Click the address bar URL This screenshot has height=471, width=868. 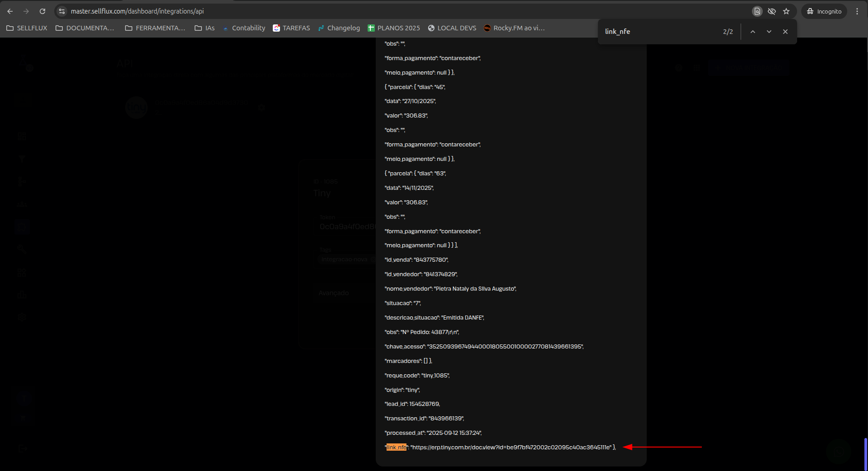(x=137, y=11)
